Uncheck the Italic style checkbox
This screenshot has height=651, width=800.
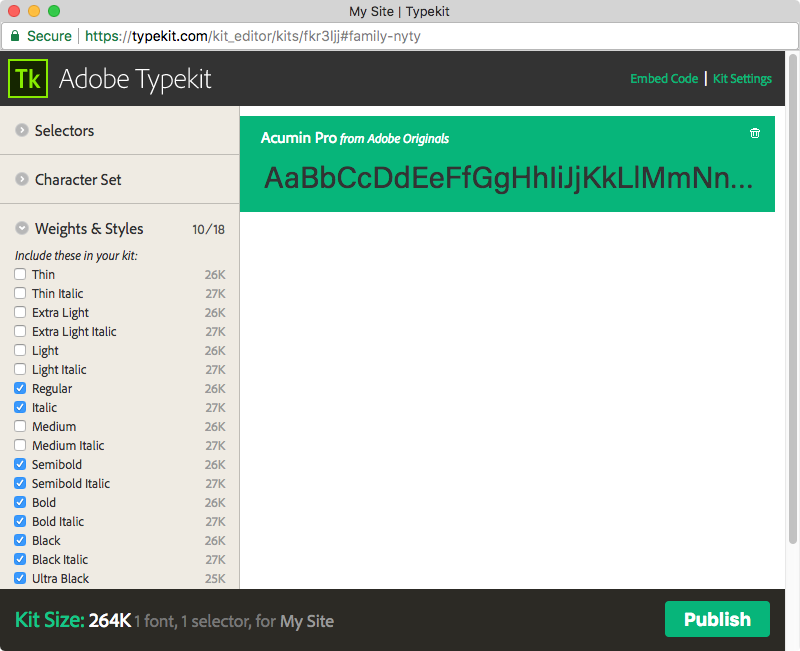tap(20, 407)
